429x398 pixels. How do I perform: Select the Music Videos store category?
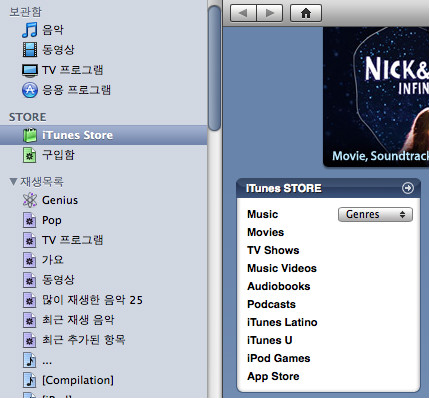click(x=282, y=268)
